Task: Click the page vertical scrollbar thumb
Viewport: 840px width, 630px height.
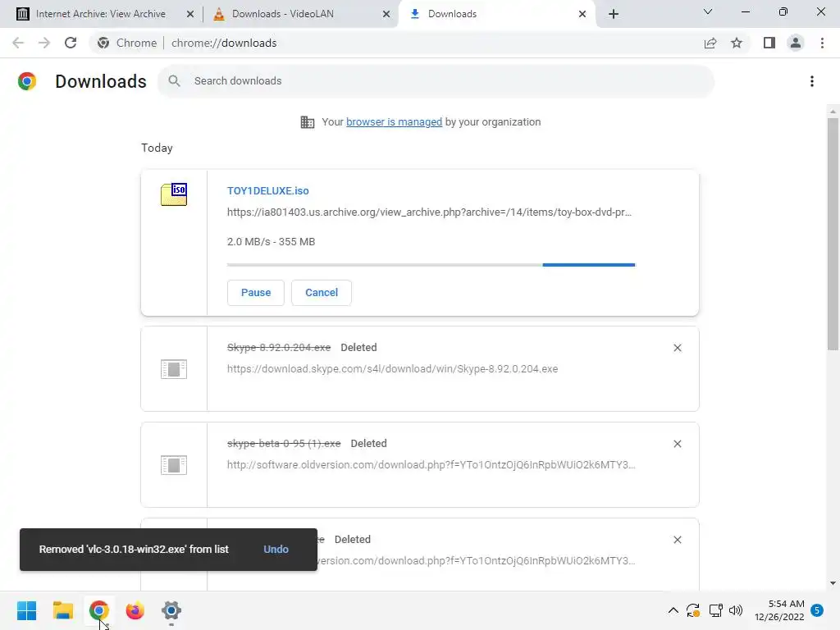Action: pyautogui.click(x=833, y=234)
